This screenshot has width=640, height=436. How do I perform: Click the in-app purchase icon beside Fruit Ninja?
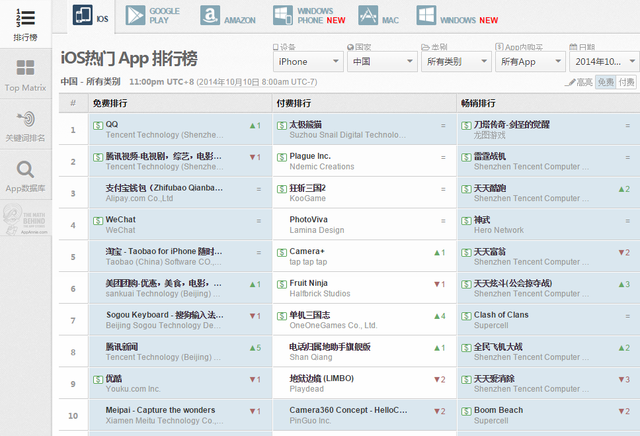pos(282,284)
